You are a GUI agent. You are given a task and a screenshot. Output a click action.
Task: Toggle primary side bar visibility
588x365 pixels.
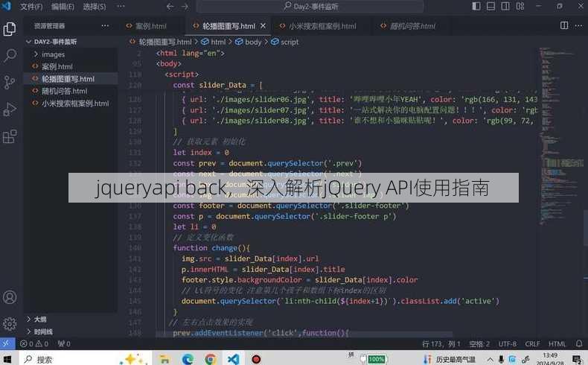476,6
